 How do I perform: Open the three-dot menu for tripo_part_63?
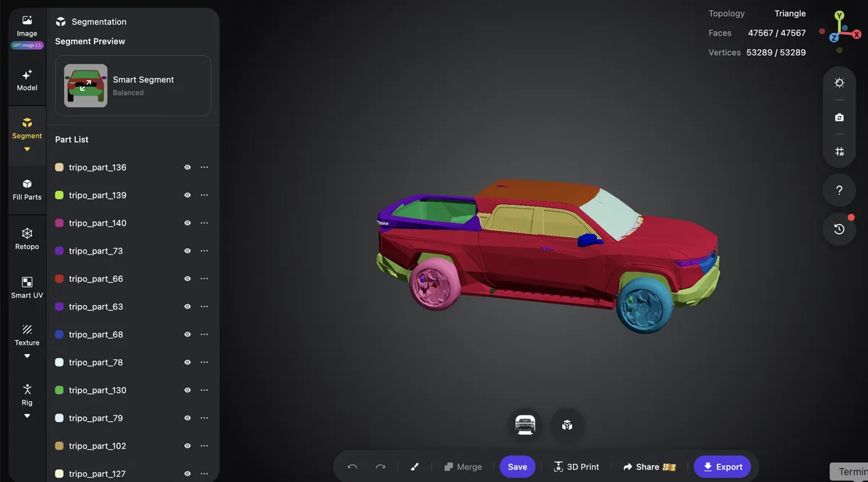(x=204, y=306)
